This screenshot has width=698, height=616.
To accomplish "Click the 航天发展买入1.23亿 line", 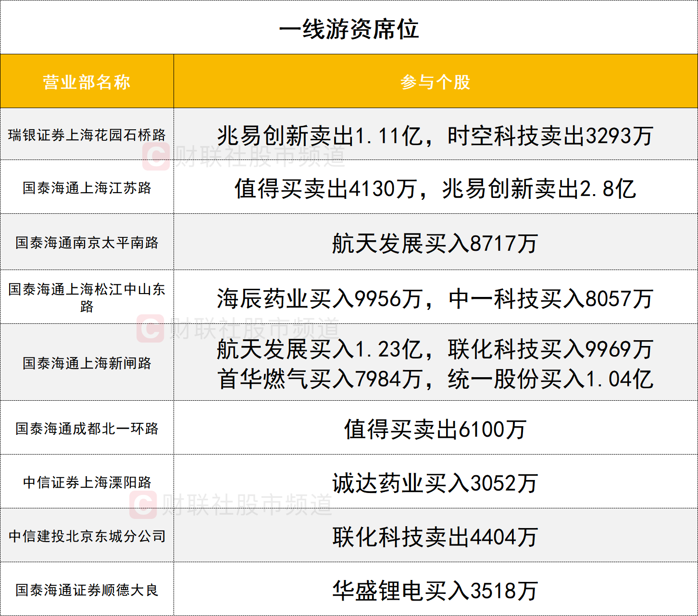I will [436, 349].
